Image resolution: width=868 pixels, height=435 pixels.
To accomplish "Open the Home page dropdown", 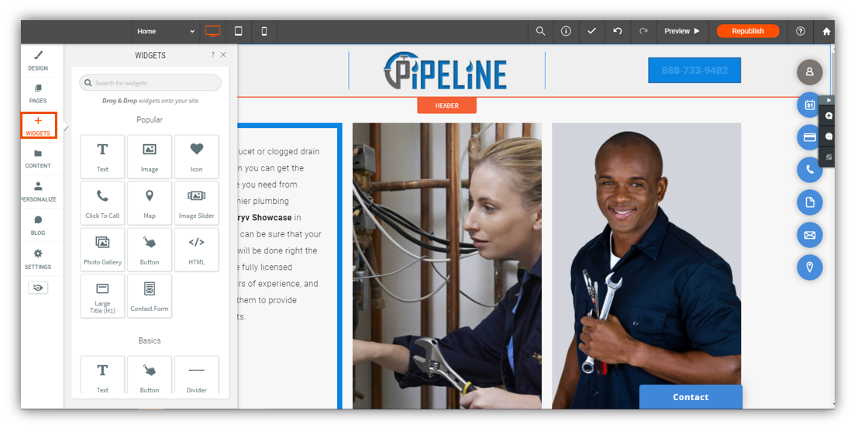I will pos(166,31).
